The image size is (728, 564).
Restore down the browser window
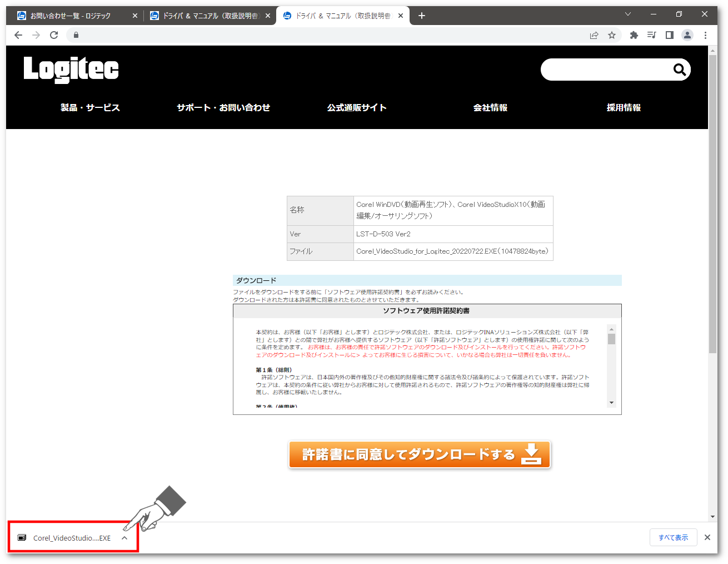pos(679,14)
